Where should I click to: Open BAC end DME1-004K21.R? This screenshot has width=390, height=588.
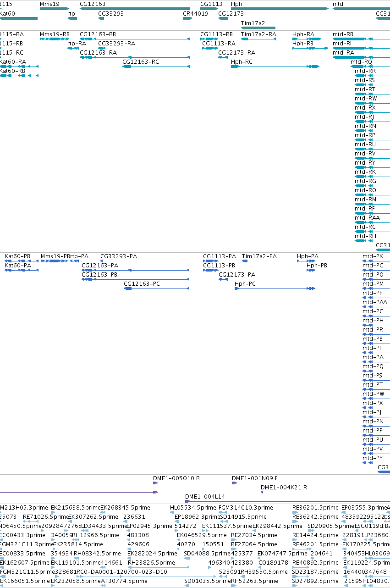(284, 488)
